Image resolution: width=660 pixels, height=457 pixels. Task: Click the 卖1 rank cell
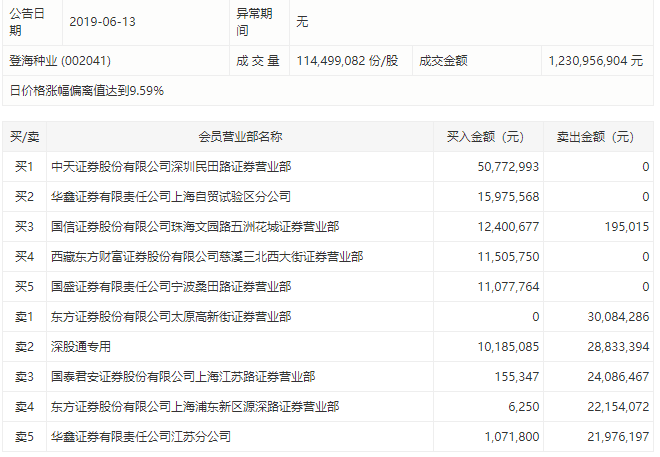(24, 317)
